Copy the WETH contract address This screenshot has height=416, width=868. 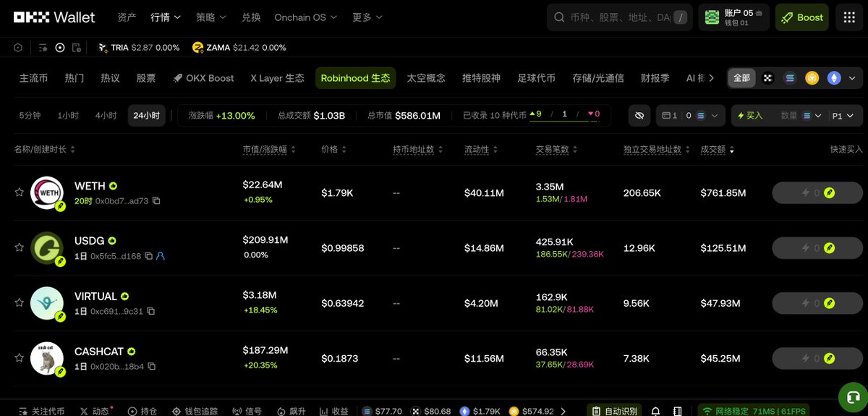[156, 200]
